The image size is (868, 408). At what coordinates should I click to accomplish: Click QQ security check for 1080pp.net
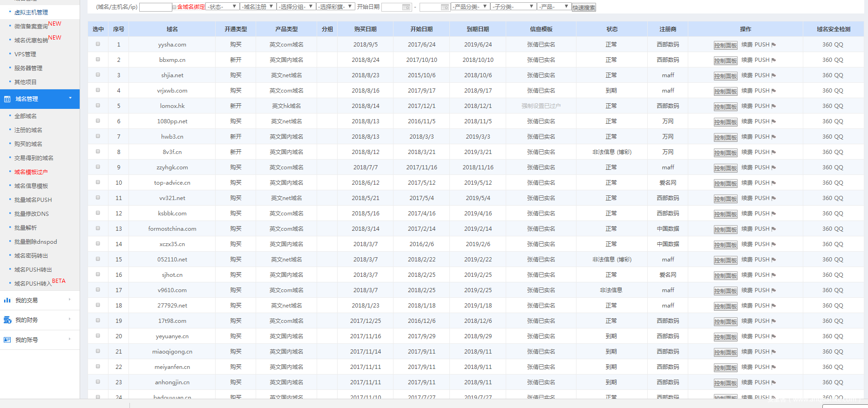[x=839, y=121]
